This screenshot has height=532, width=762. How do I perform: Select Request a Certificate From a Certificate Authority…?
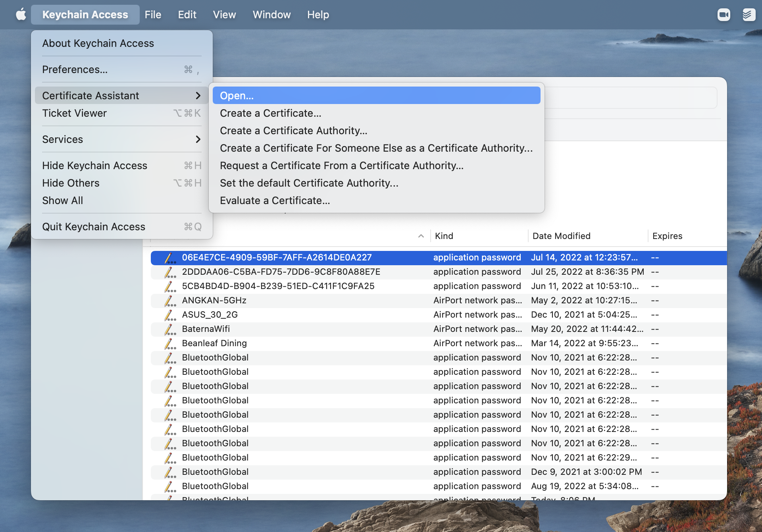(x=376, y=166)
